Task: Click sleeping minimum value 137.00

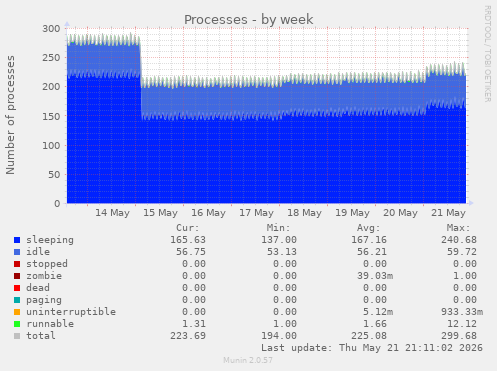Action: [x=279, y=240]
